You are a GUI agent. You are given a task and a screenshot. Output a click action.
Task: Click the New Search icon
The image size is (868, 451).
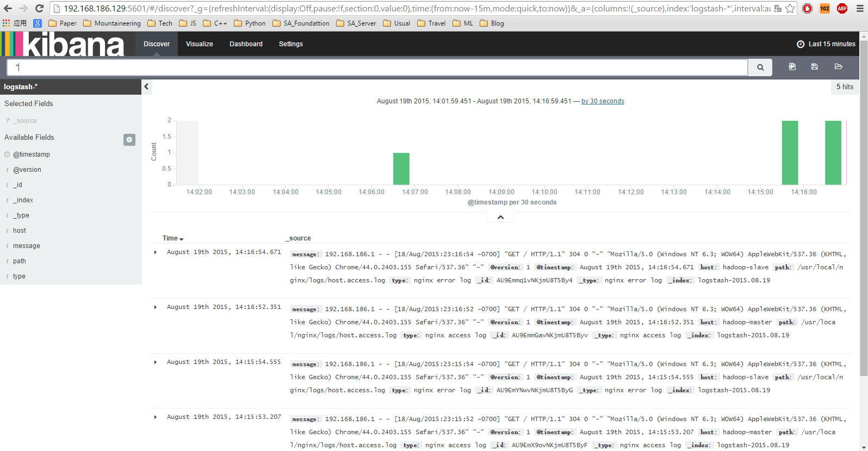pos(792,66)
